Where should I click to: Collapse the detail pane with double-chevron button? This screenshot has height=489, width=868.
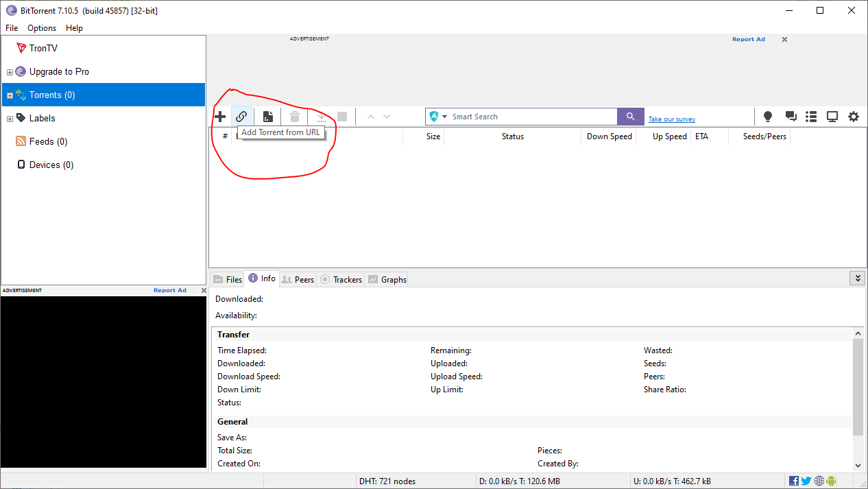(857, 278)
